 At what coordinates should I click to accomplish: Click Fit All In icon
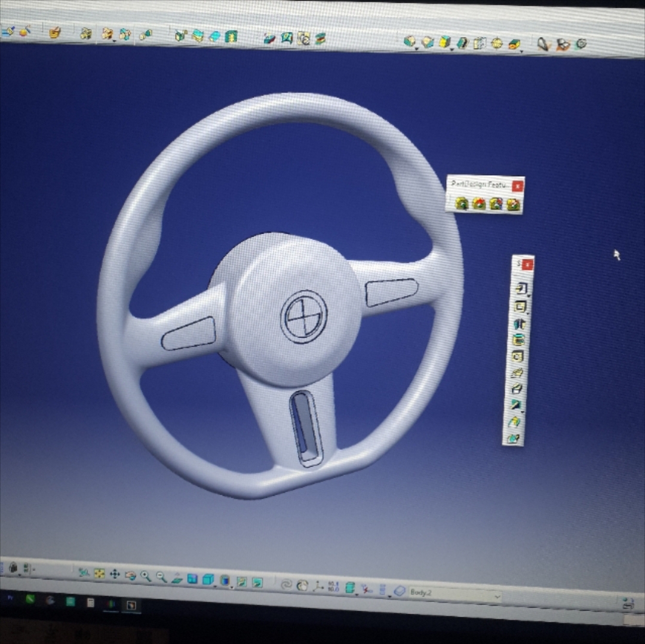pyautogui.click(x=99, y=574)
